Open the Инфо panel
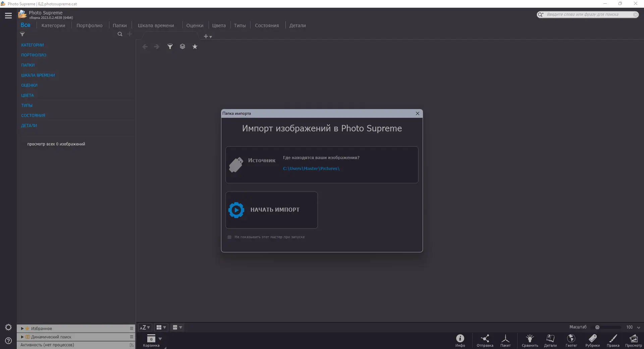 460,340
